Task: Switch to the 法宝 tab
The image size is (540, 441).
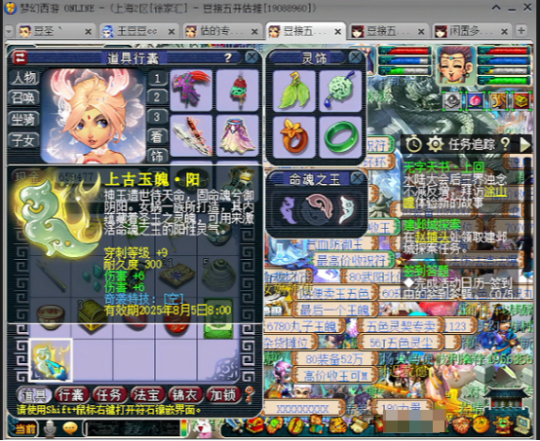Action: [x=147, y=395]
